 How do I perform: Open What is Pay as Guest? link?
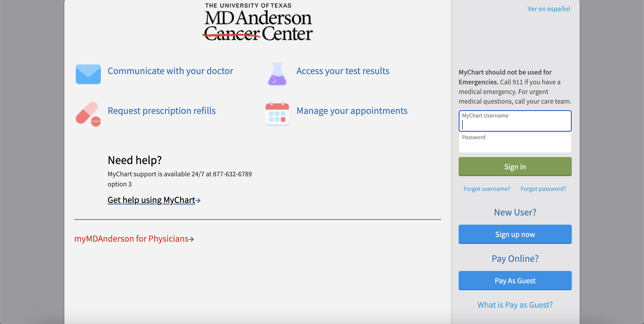pos(515,305)
